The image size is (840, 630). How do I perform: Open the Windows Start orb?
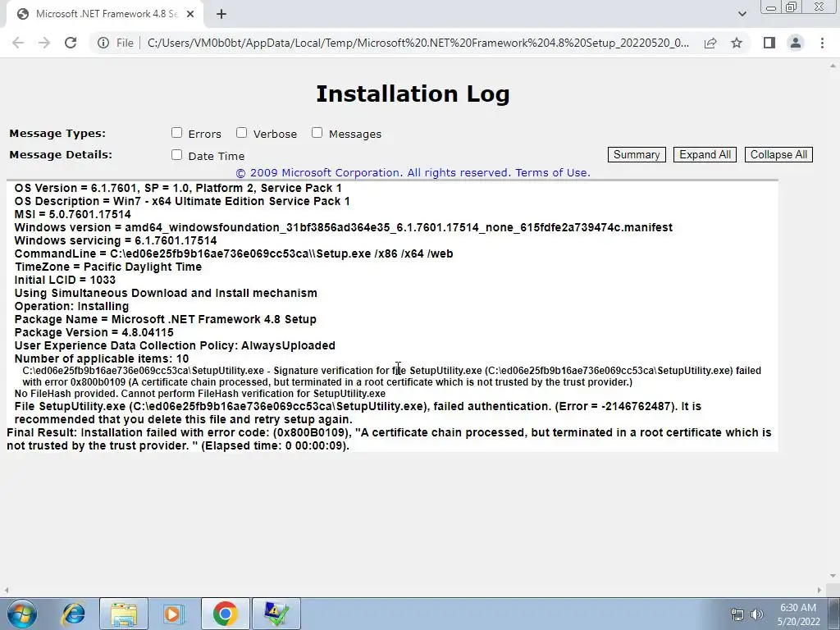(x=22, y=614)
